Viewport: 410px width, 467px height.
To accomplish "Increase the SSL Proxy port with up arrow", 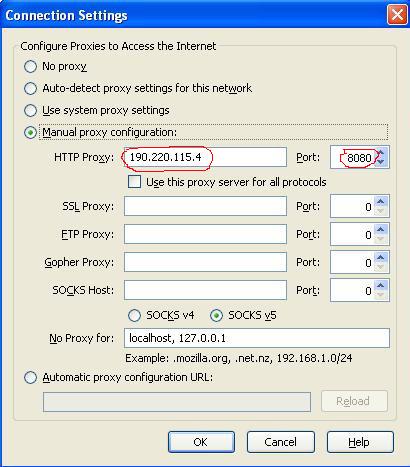I will point(381,201).
